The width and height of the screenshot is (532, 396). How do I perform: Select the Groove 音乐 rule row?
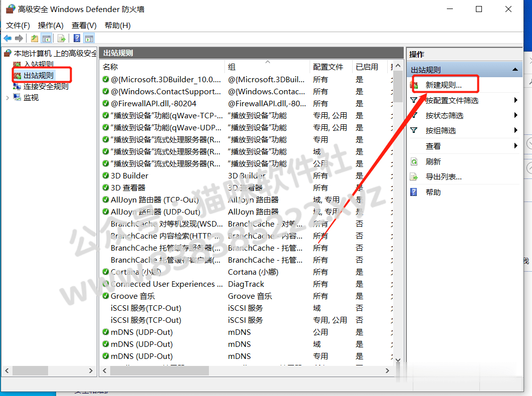tap(246, 296)
